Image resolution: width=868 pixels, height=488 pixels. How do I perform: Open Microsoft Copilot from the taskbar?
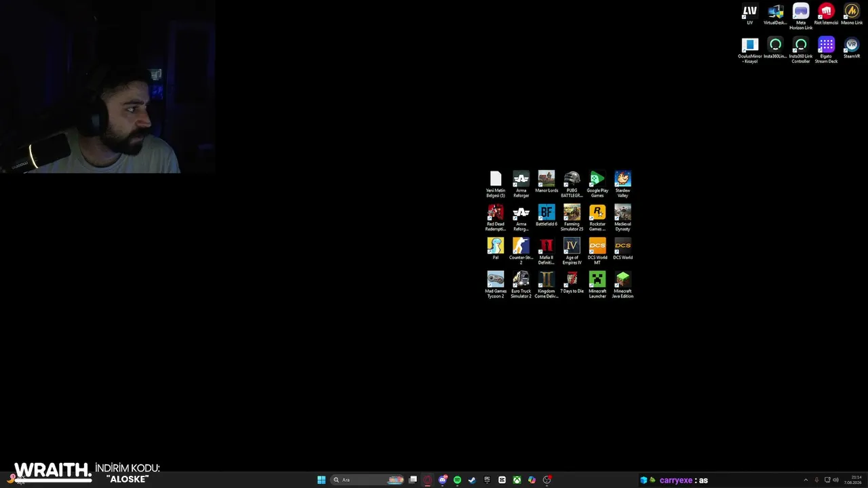point(532,480)
